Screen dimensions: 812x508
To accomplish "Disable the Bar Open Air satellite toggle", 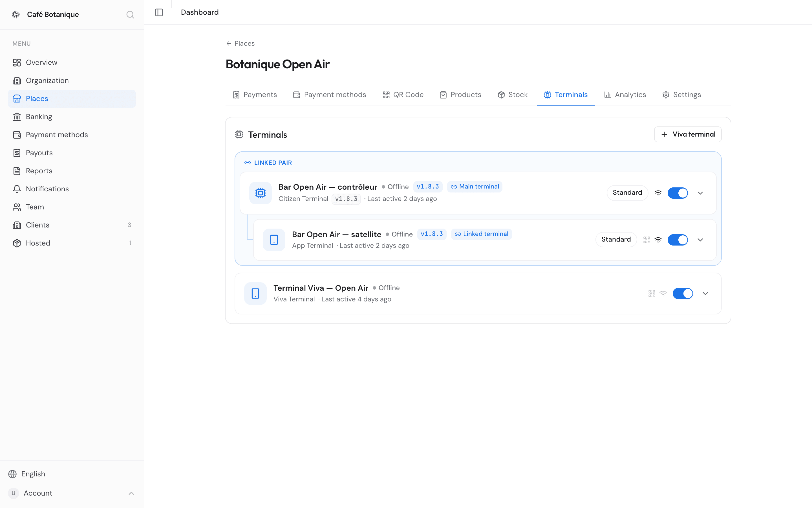I will point(678,240).
